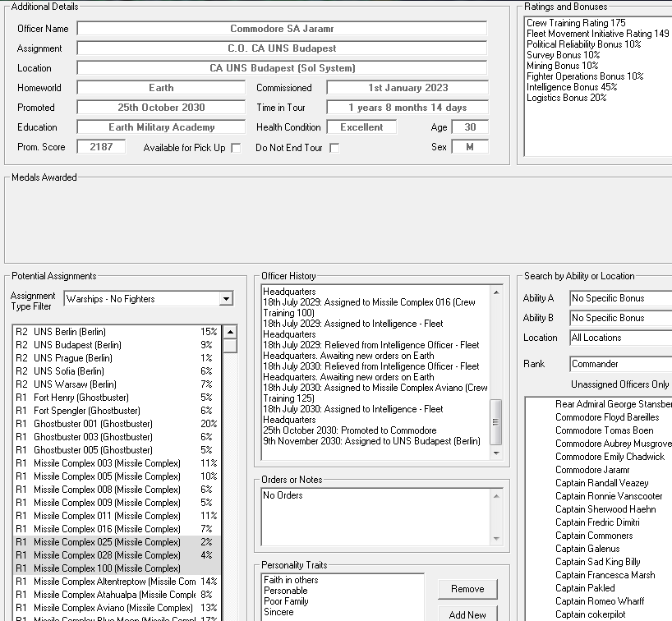This screenshot has height=621, width=672.
Task: Tick the Available for Pick Up checkbox
Action: pyautogui.click(x=236, y=148)
